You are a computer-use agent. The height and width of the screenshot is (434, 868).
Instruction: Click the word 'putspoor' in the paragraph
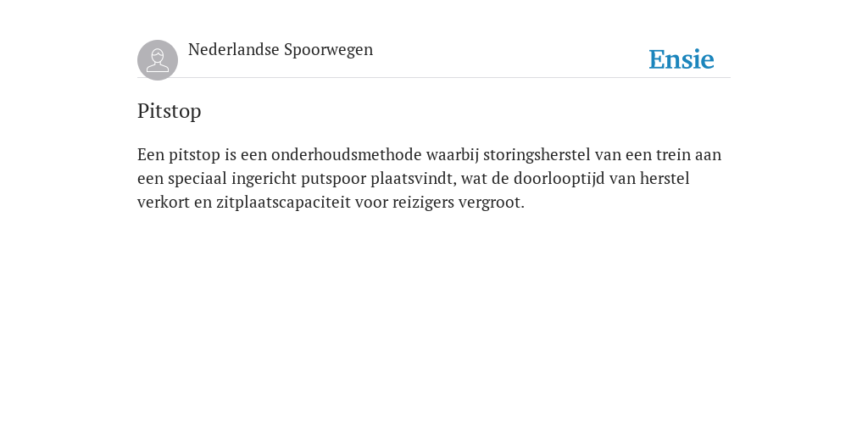pos(334,179)
